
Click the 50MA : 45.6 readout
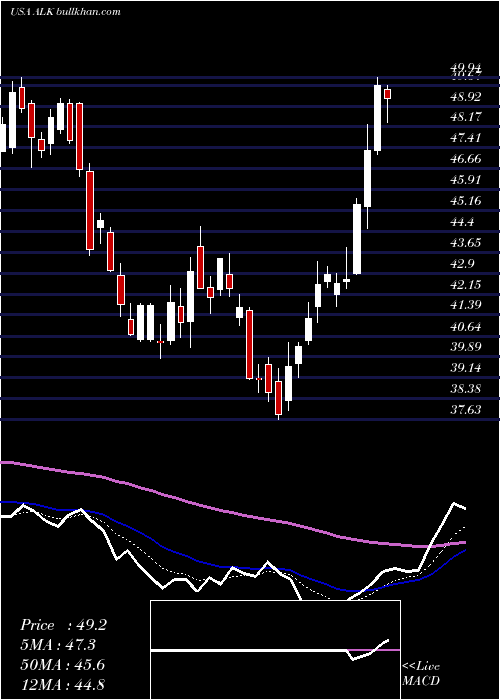pos(62,665)
